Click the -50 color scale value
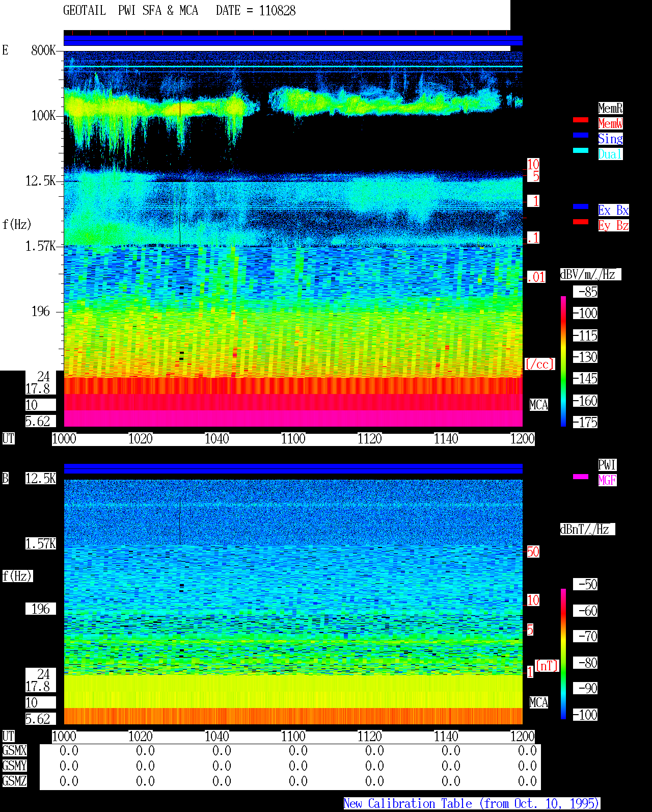Image resolution: width=652 pixels, height=812 pixels. pyautogui.click(x=585, y=584)
